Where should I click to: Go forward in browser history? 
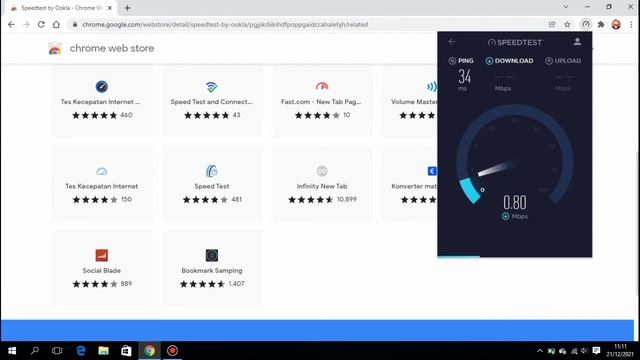(26, 24)
